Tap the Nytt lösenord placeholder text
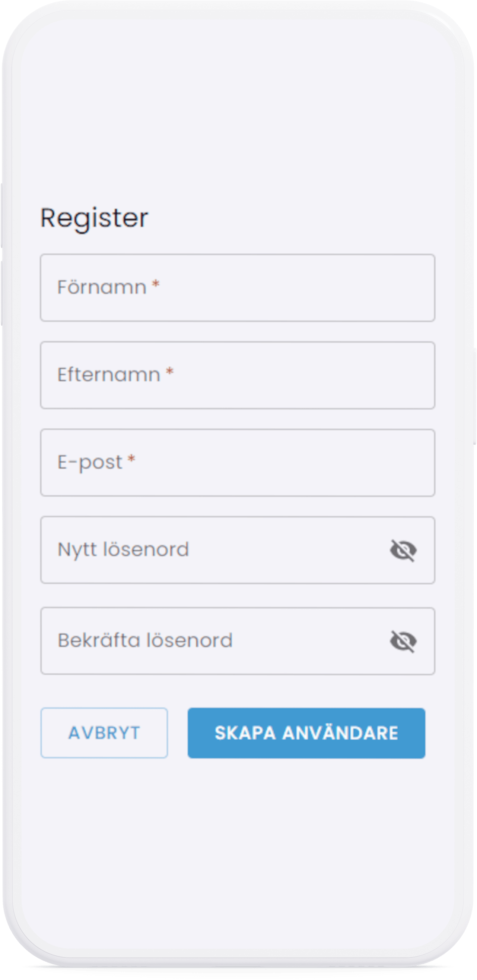 click(123, 550)
